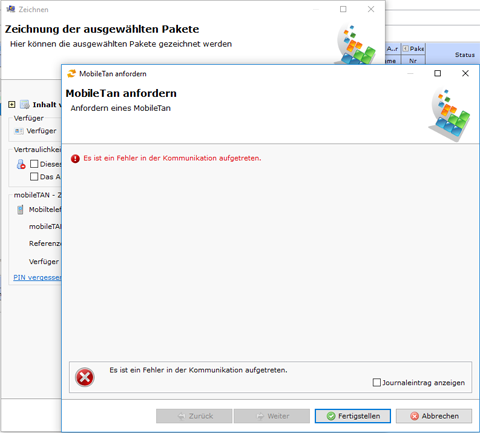Click the Inhalt document icon
Image resolution: width=480 pixels, height=433 pixels.
coord(25,105)
